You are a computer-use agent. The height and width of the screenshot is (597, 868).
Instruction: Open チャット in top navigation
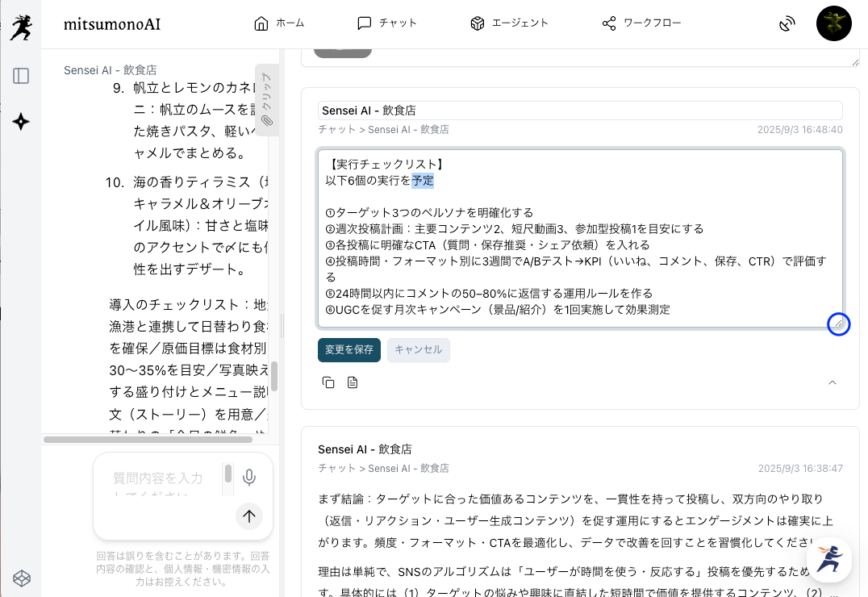tap(387, 23)
